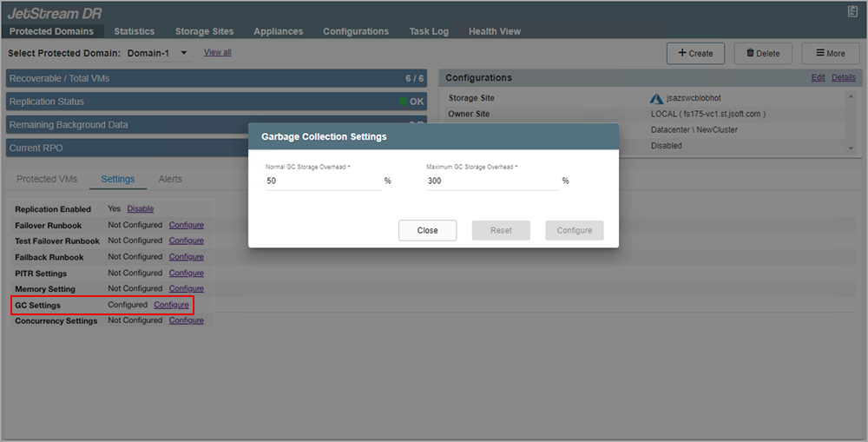The image size is (868, 442).
Task: Select the Alerts sub-tab
Action: [170, 179]
